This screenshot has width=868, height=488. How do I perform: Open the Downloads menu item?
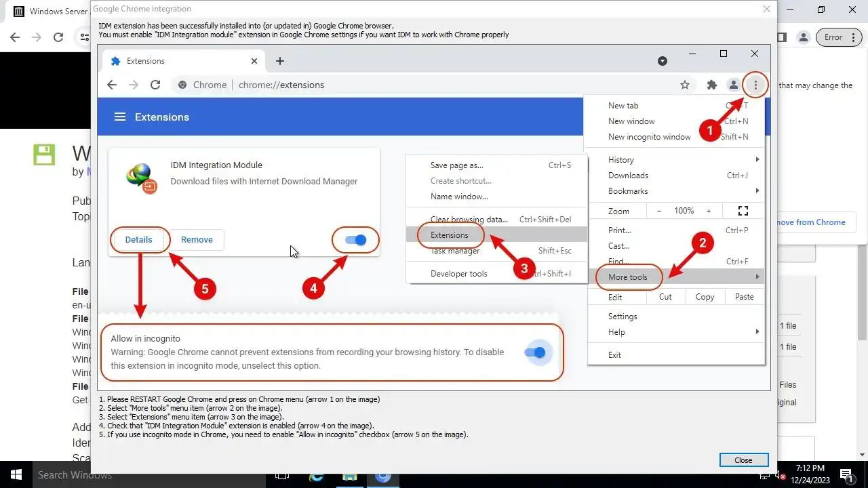[676, 175]
